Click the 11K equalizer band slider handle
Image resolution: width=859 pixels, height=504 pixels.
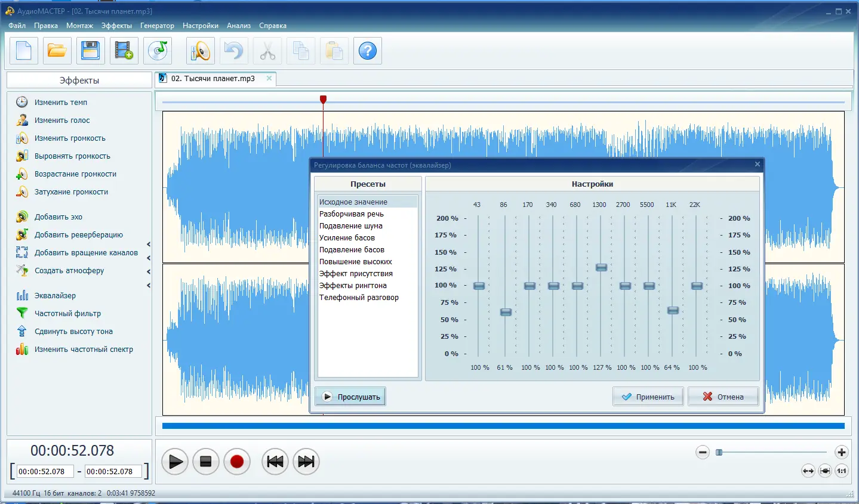673,310
